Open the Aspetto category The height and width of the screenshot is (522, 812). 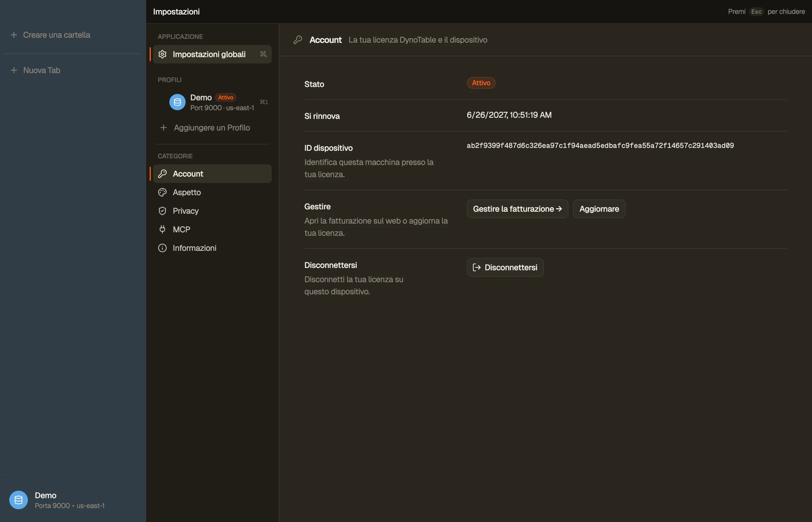[x=212, y=193]
